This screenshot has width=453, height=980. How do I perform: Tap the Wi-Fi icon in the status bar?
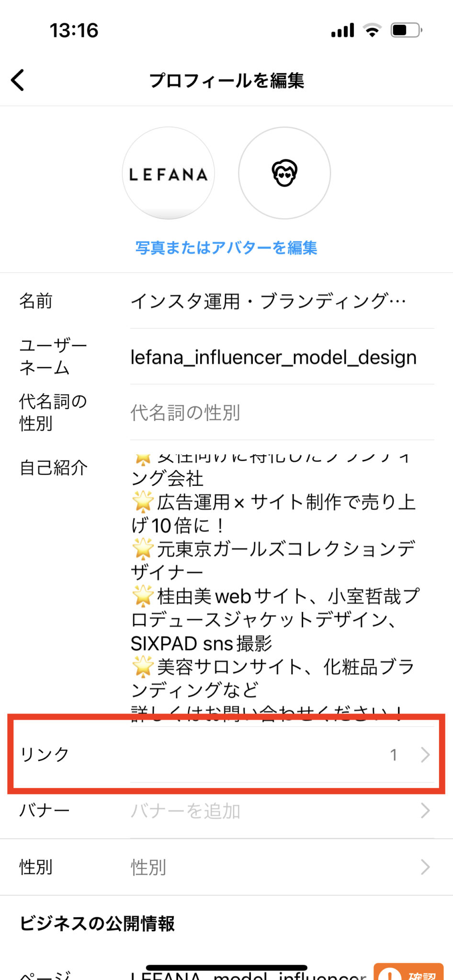pos(373,30)
